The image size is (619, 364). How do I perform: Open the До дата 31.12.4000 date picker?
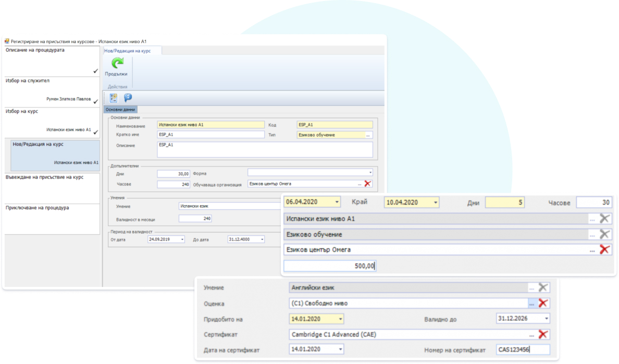262,240
